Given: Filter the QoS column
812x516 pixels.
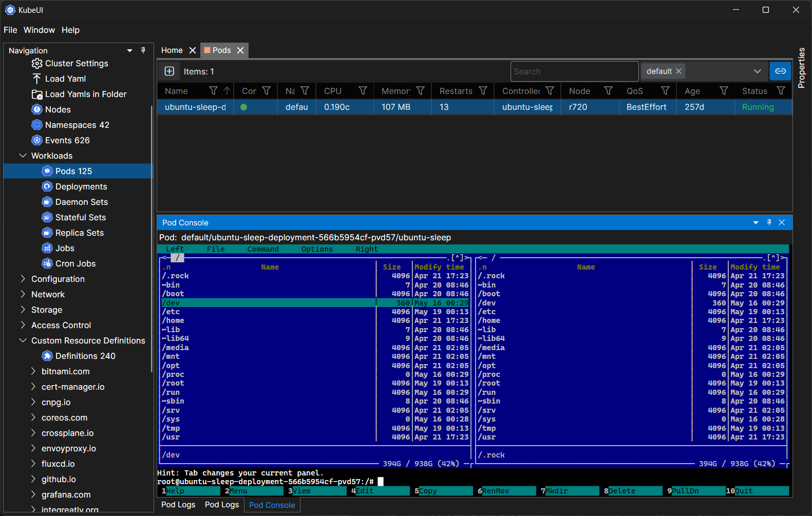Looking at the screenshot, I should [665, 91].
